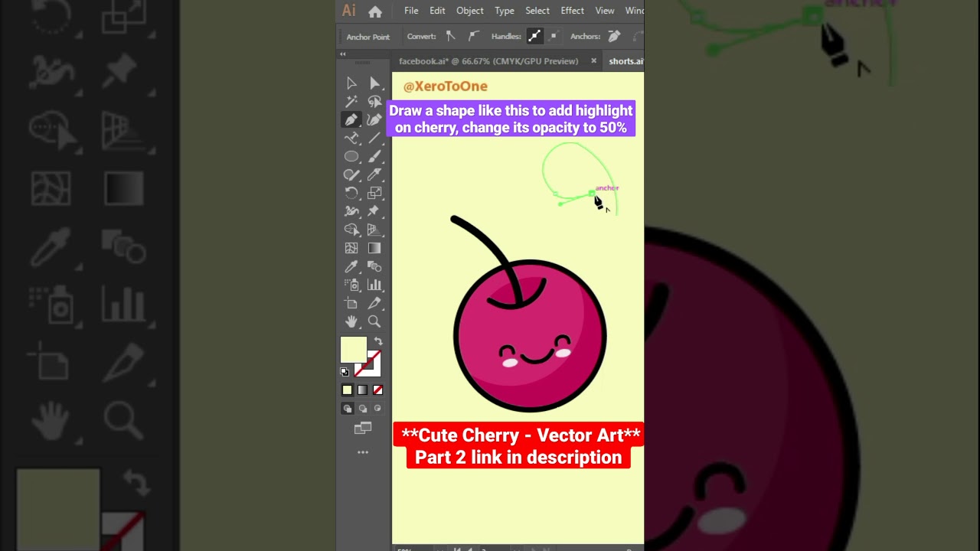
Task: Click the Home icon beside Ai logo
Action: [375, 11]
